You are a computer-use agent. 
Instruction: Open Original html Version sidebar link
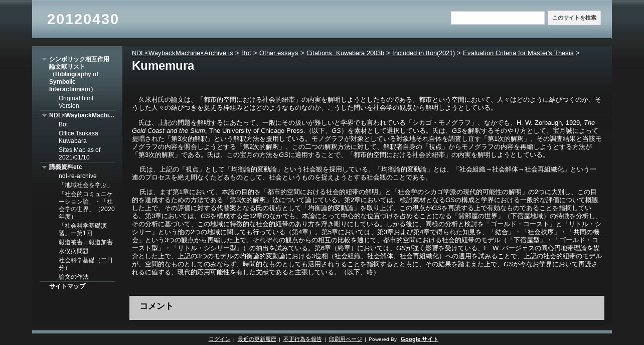tap(76, 102)
